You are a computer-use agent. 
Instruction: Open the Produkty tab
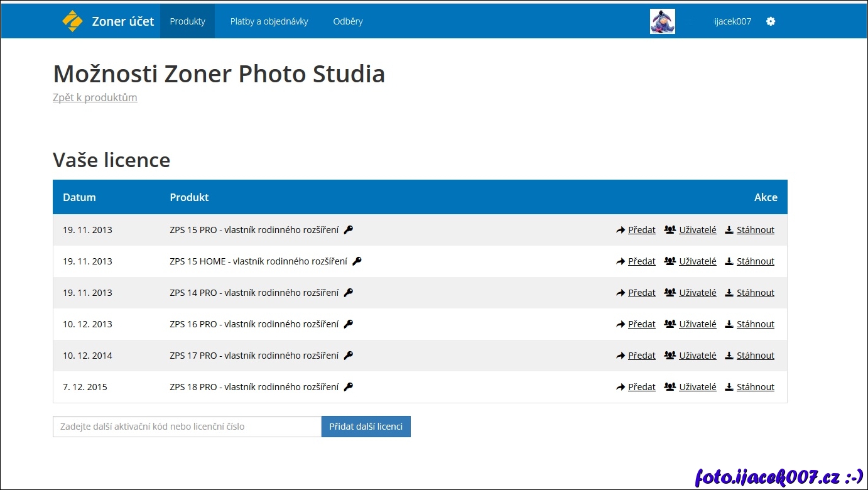[x=187, y=21]
